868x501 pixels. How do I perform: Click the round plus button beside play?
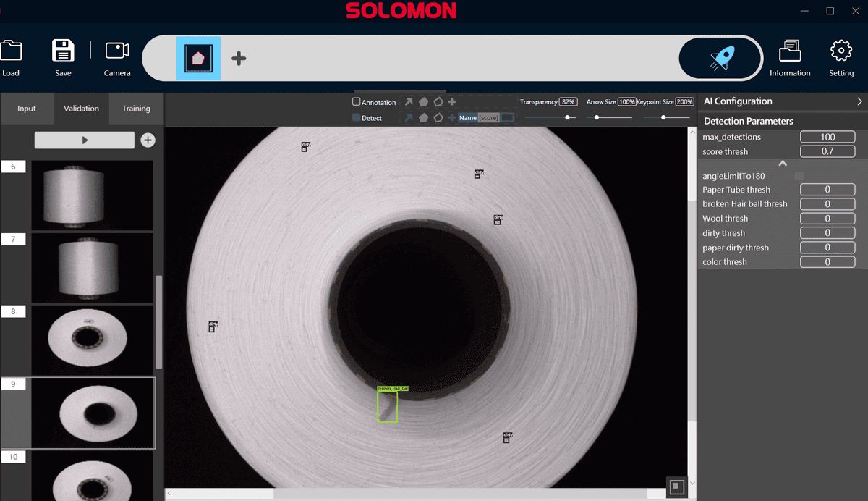148,140
